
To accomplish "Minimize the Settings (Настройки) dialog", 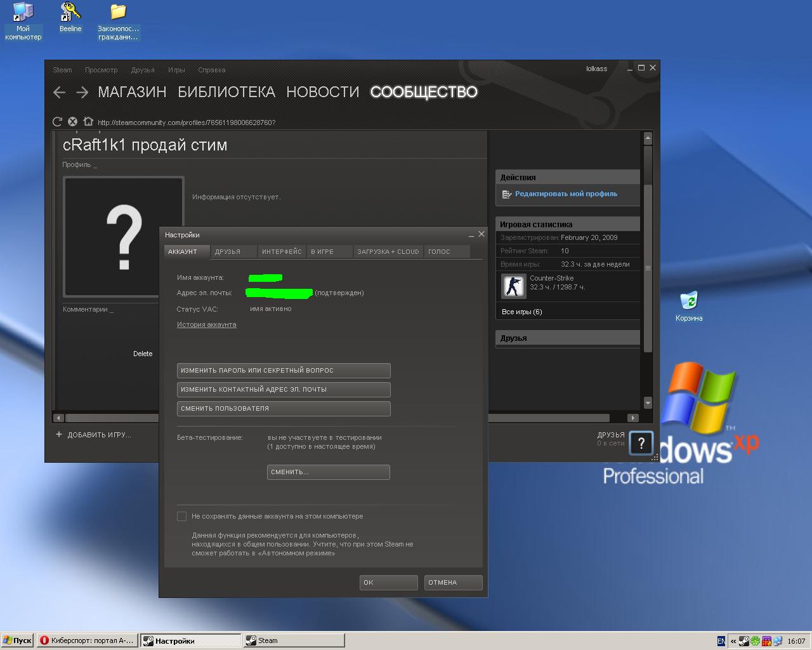I will (471, 235).
